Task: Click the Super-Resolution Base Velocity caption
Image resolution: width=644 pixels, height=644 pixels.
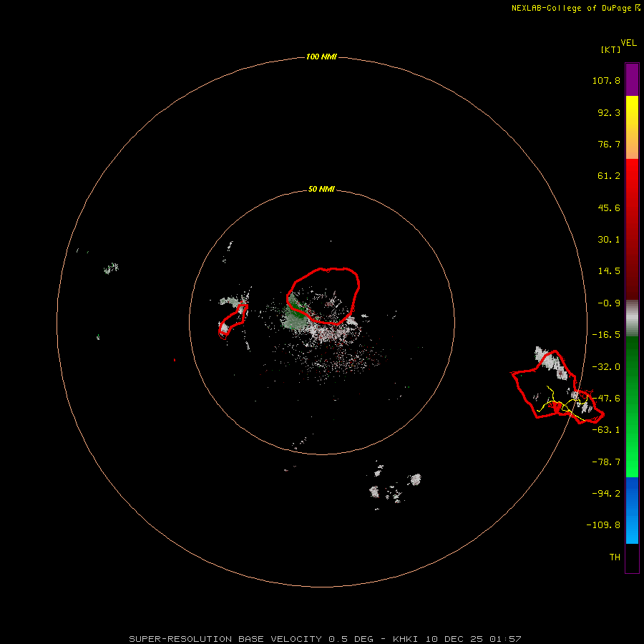Action: pyautogui.click(x=325, y=639)
